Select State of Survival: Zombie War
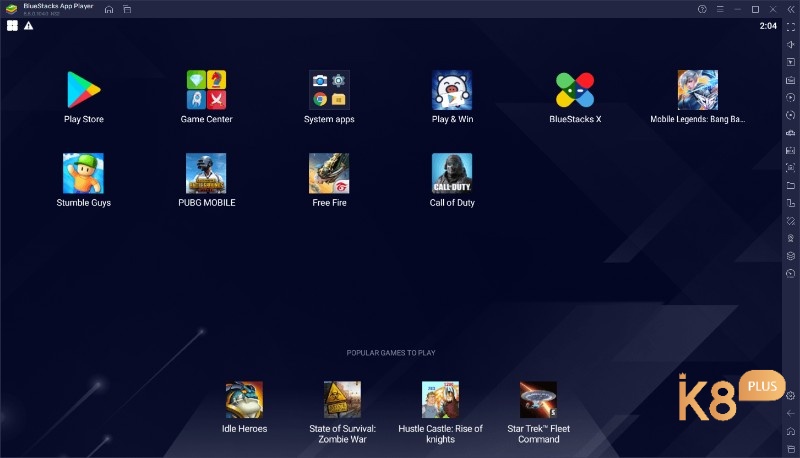Viewport: 800px width, 458px height. point(342,400)
